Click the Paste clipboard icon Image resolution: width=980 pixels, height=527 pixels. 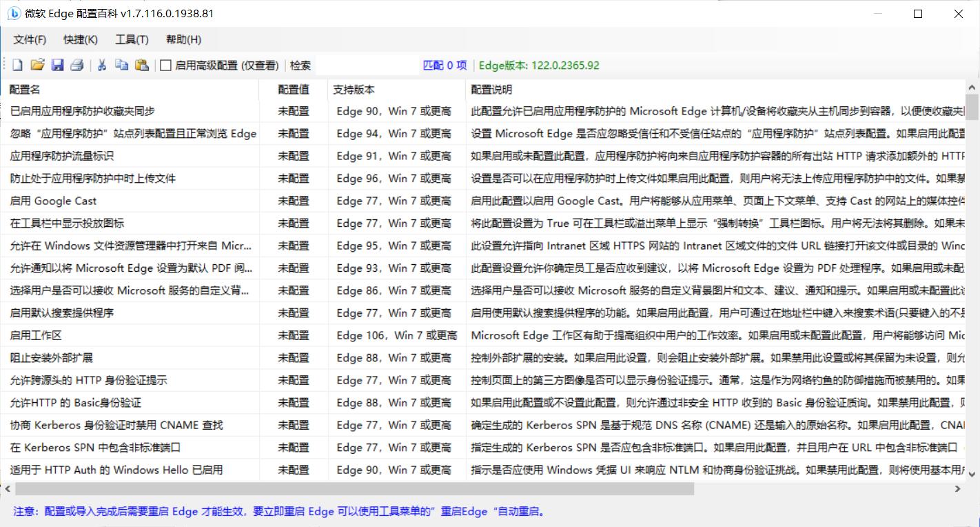click(142, 66)
